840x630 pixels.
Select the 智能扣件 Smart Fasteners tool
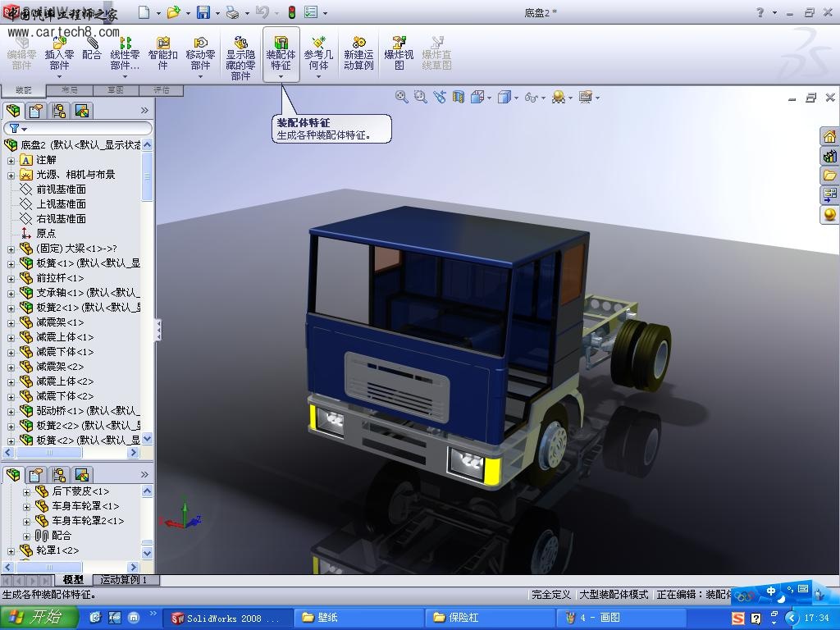(x=163, y=52)
